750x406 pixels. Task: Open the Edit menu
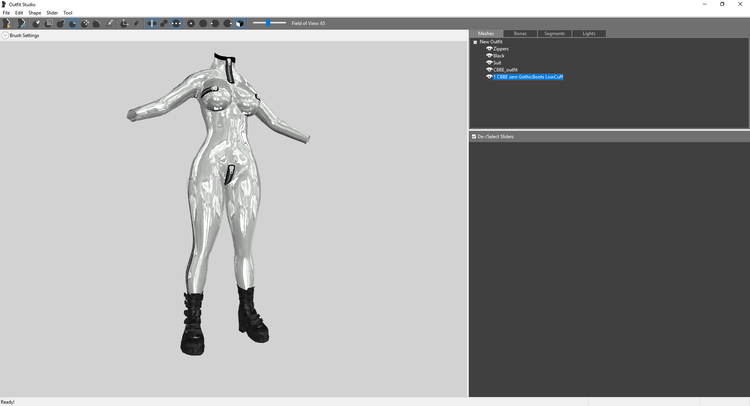click(19, 13)
